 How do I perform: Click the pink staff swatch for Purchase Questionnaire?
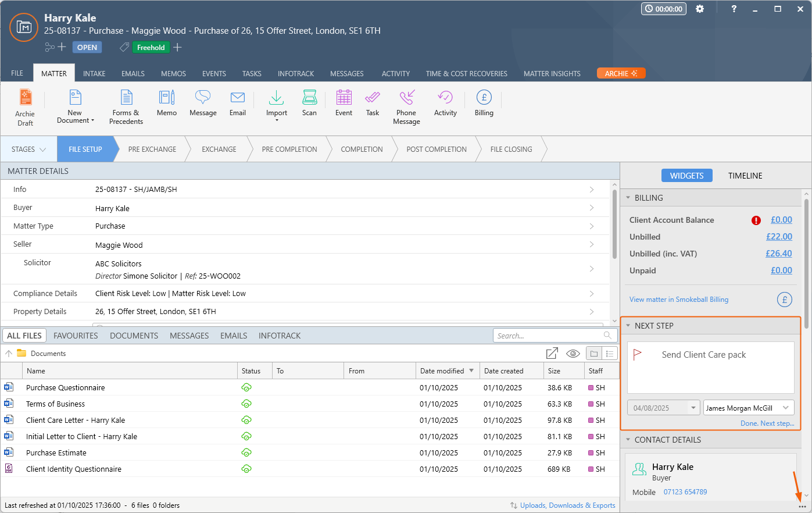tap(591, 387)
